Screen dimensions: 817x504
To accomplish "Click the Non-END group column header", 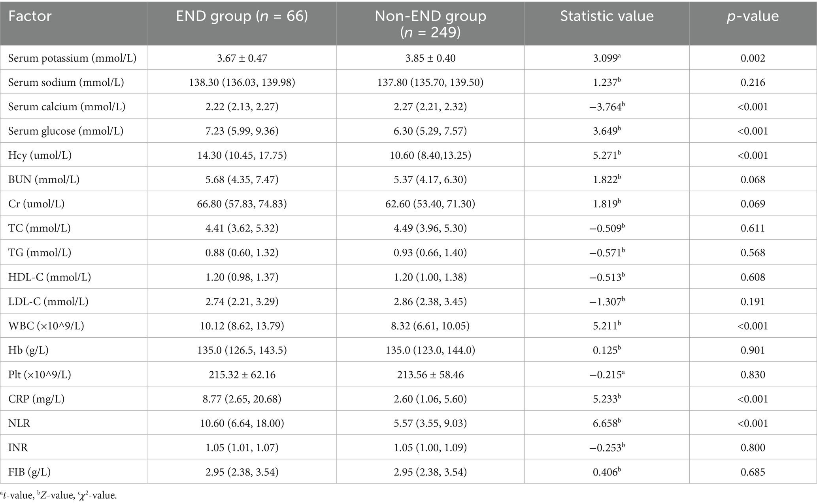I will [430, 24].
